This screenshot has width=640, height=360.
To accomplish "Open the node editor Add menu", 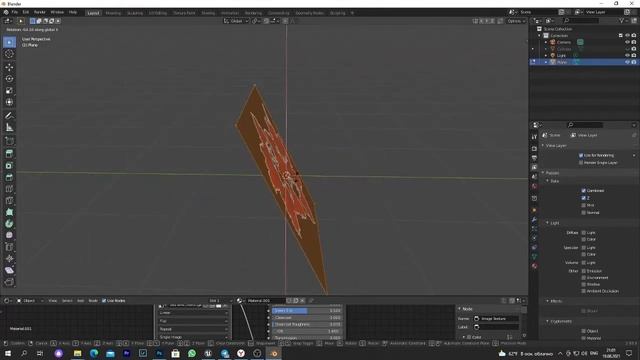I will click(80, 301).
